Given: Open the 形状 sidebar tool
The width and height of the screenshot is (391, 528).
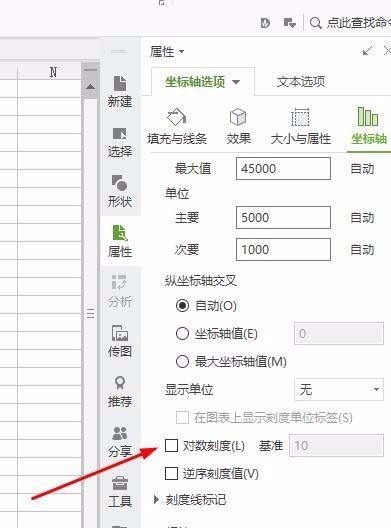Looking at the screenshot, I should (x=120, y=191).
